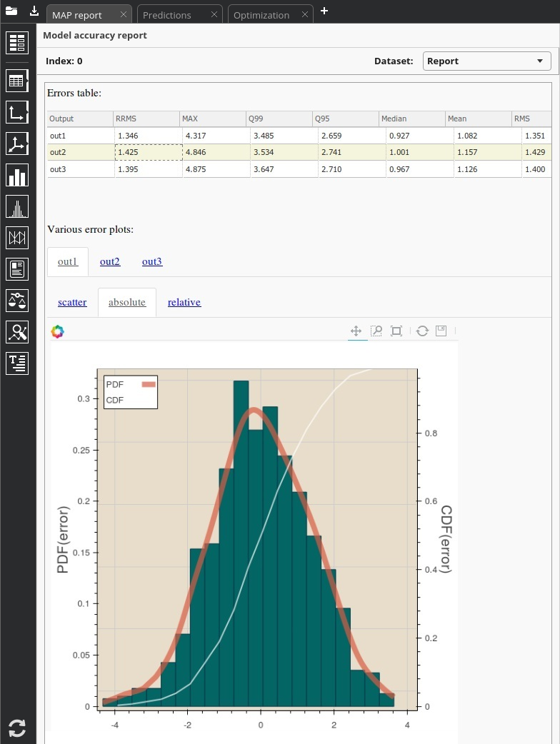Screen dimensions: 560x744
Task: Open the Dataset Report dropdown
Action: (x=487, y=61)
